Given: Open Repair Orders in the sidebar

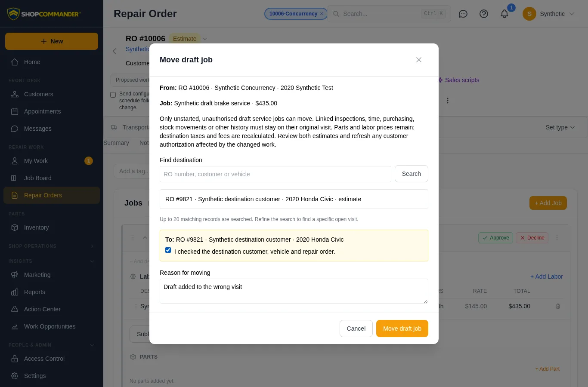Looking at the screenshot, I should [x=52, y=195].
